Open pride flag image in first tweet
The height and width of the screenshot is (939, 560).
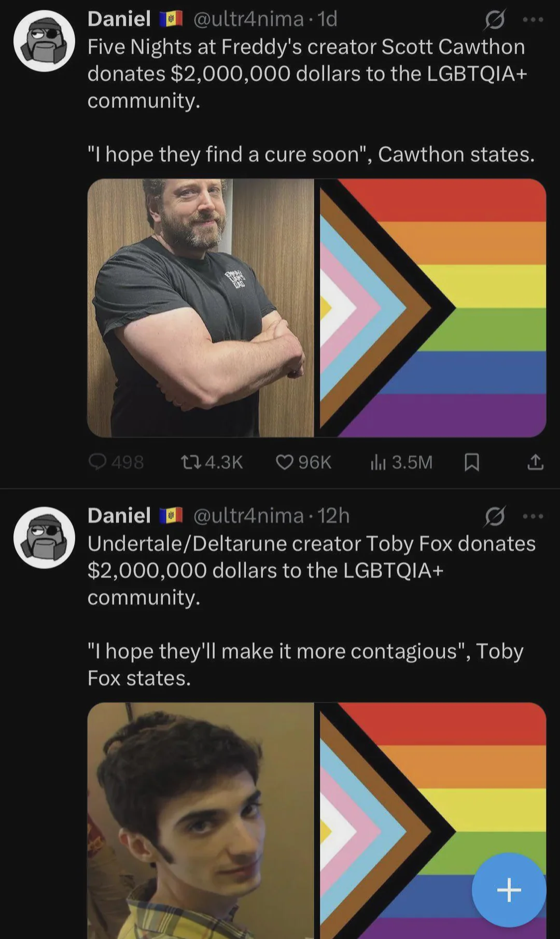point(433,308)
